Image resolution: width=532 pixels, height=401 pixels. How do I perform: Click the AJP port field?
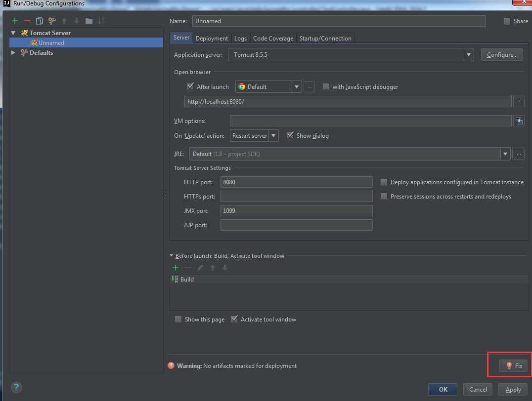(297, 225)
